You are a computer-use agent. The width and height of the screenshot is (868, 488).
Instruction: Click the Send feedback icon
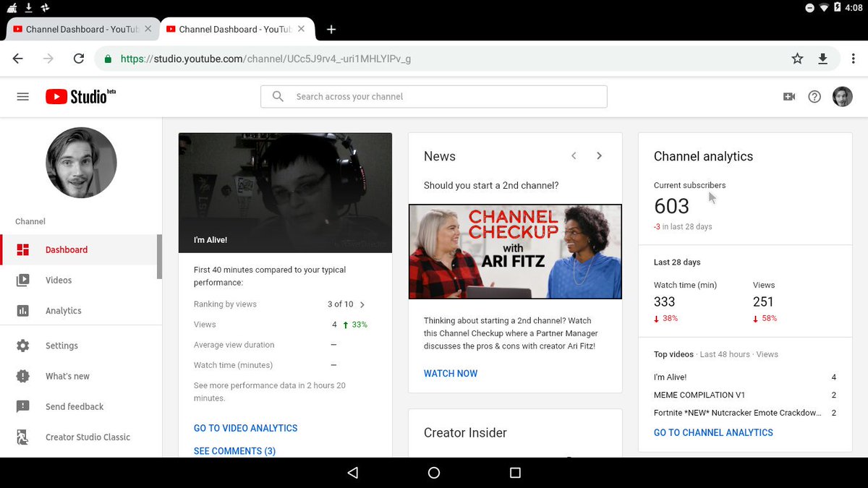[23, 406]
